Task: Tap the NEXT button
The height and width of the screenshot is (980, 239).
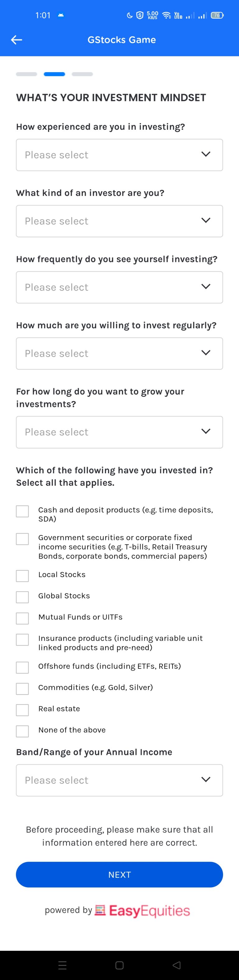Action: point(119,874)
